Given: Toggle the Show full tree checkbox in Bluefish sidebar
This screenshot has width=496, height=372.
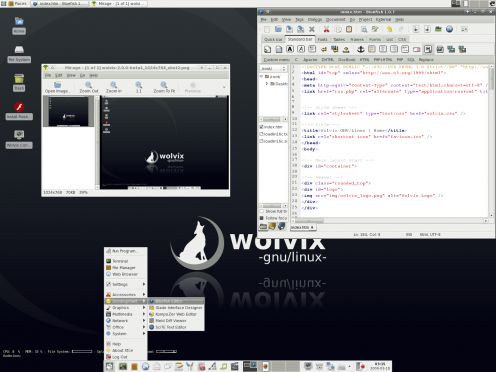Looking at the screenshot, I should click(x=262, y=211).
